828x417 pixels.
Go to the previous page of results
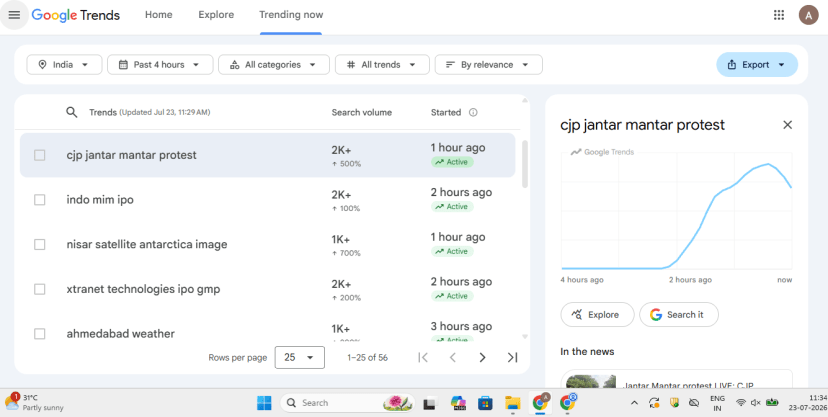pos(453,357)
